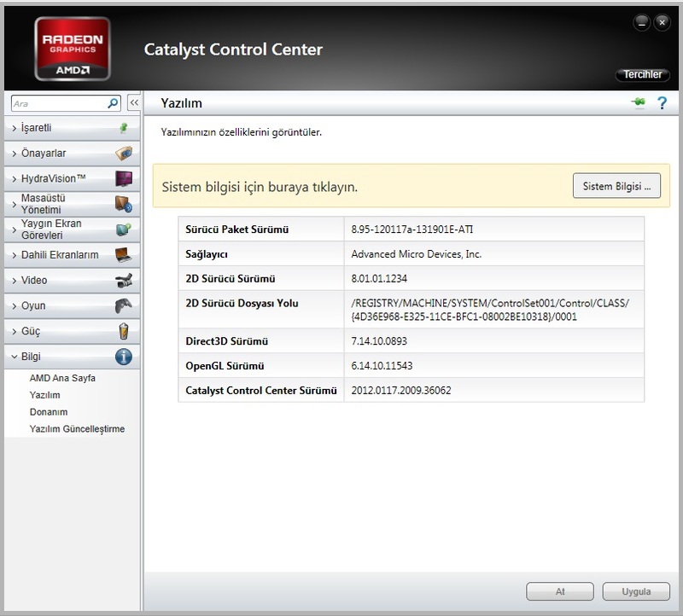Click driver package version 8.95-120117a-131901E-ATI
Image resolution: width=683 pixels, height=616 pixels.
tap(412, 230)
